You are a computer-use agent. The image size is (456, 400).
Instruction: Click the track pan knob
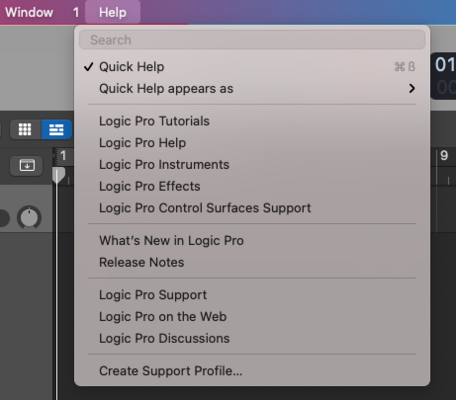click(29, 218)
